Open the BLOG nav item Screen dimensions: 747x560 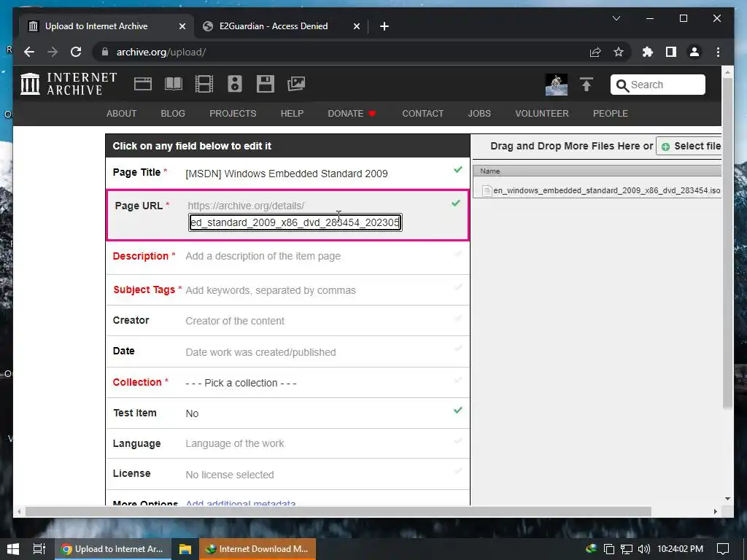point(173,113)
